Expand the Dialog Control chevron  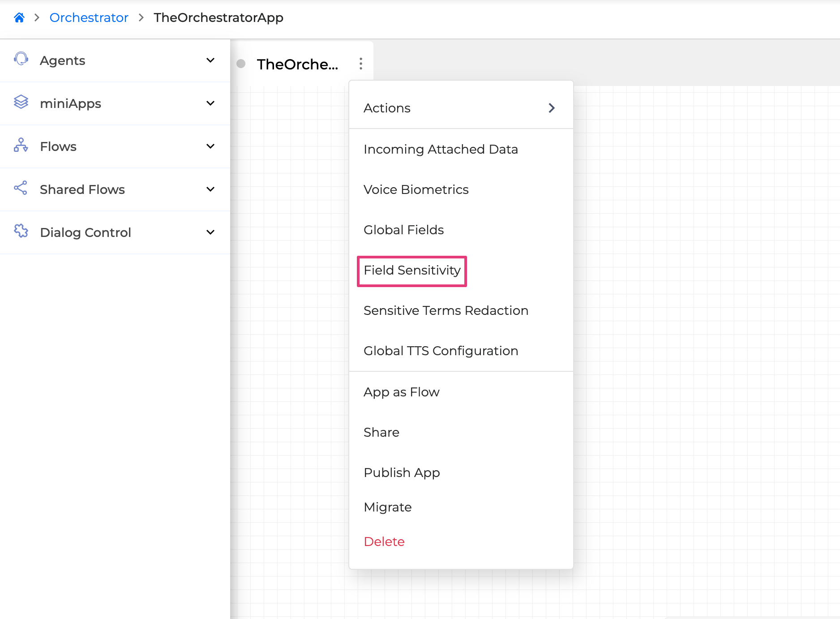pyautogui.click(x=210, y=232)
